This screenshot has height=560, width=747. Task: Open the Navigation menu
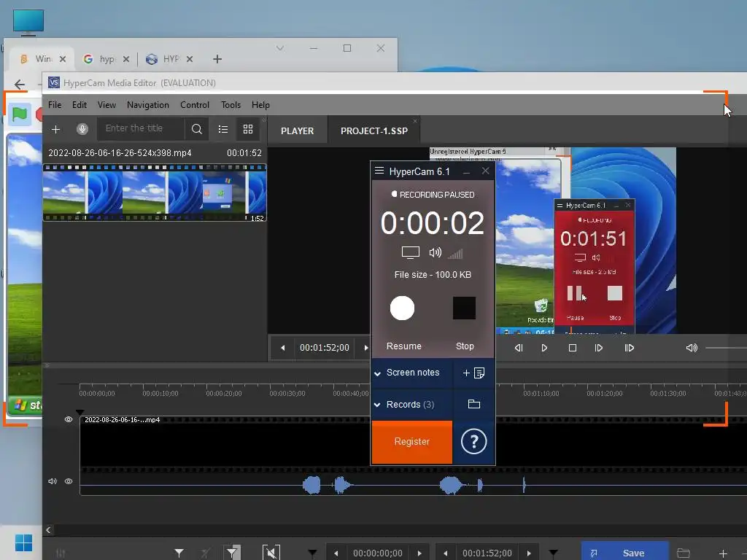click(147, 105)
